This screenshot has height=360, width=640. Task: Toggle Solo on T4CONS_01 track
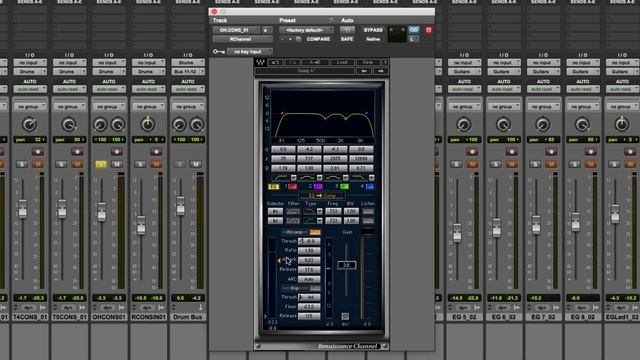pyautogui.click(x=22, y=164)
